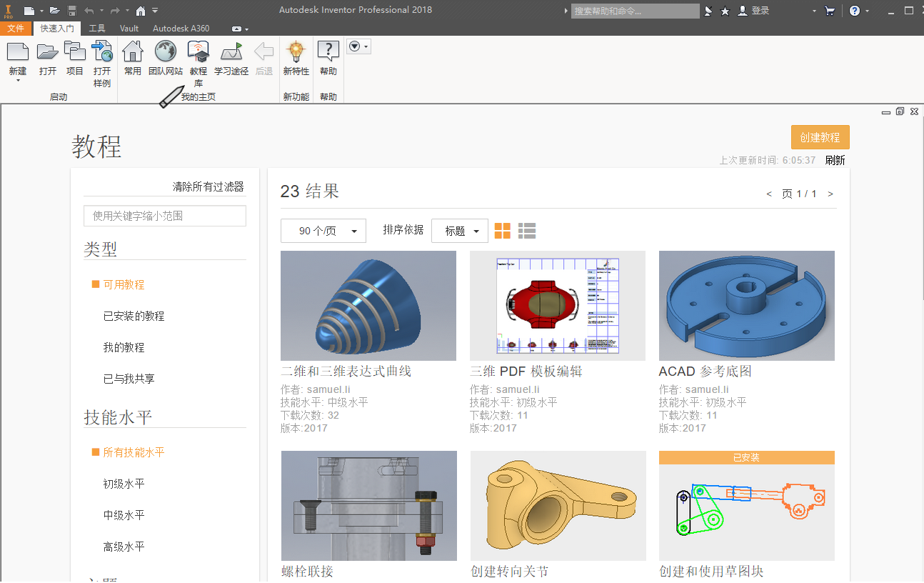Viewport: 924px width, 583px height.
Task: Open the circled down-arrow ribbon panel dropdown
Action: pyautogui.click(x=358, y=47)
